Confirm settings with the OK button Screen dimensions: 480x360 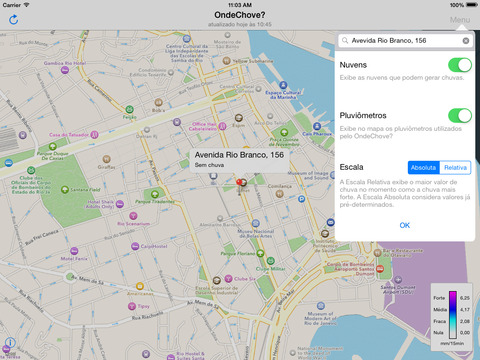(405, 225)
